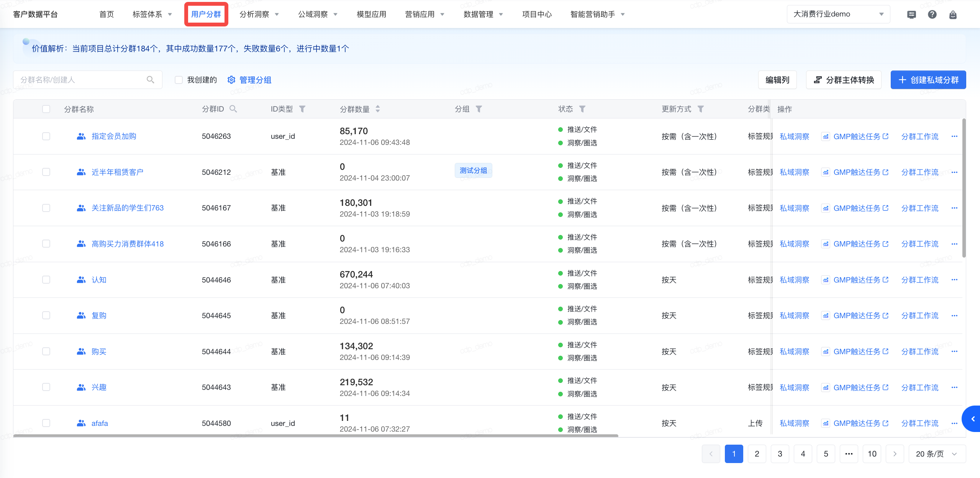Select the checkbox for 认知 row

(46, 279)
